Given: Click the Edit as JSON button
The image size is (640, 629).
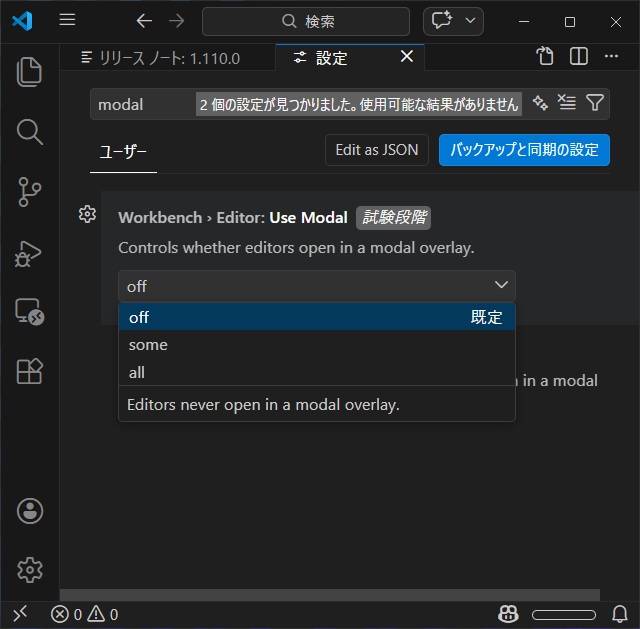Looking at the screenshot, I should click(x=376, y=150).
